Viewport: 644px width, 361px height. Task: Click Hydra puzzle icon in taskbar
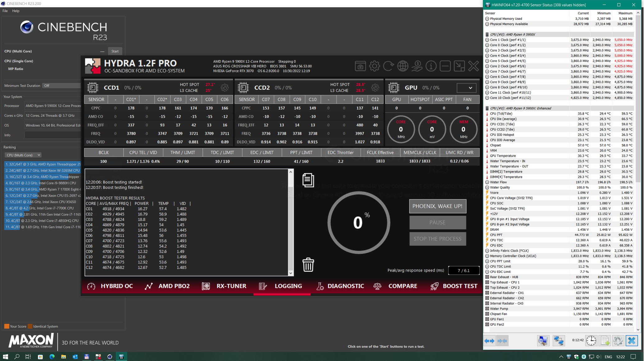[x=98, y=357]
